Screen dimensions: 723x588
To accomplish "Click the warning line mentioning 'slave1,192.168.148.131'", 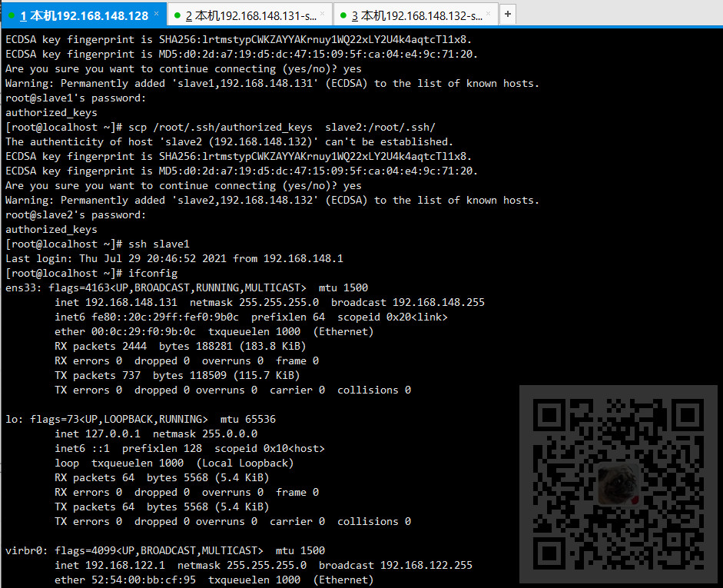I will pos(273,84).
